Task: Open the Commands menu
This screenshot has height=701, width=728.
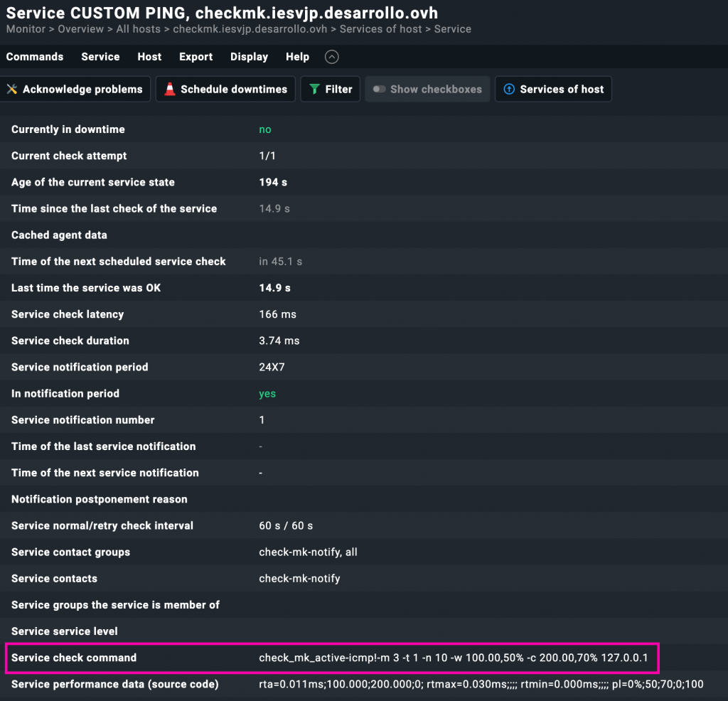Action: [35, 57]
